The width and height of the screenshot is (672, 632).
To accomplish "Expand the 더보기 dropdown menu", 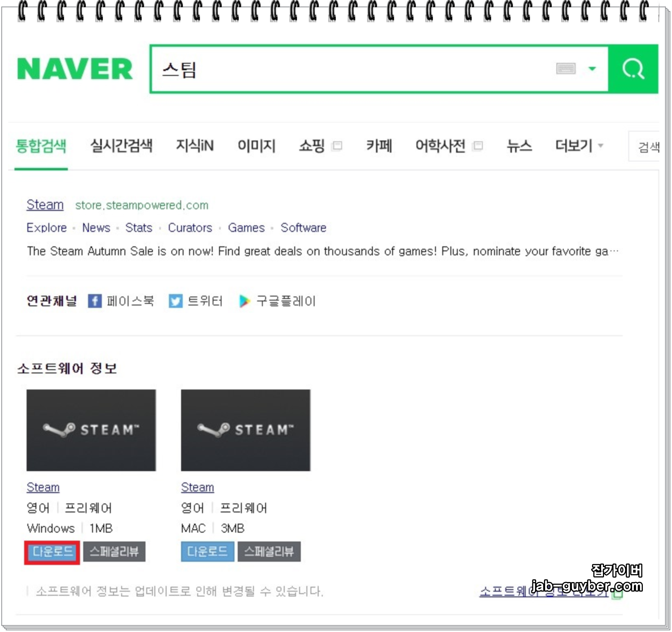I will (x=579, y=146).
